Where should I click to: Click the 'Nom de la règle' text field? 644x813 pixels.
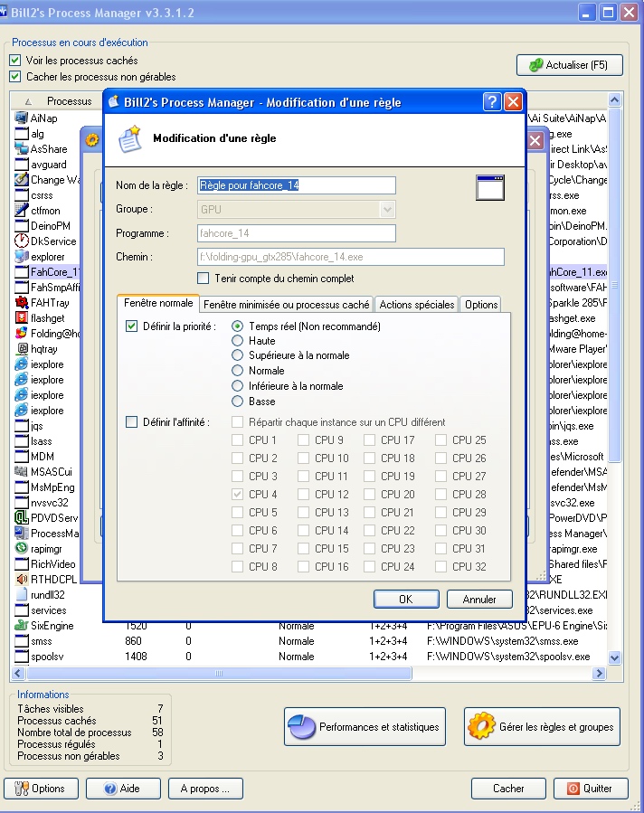point(296,185)
